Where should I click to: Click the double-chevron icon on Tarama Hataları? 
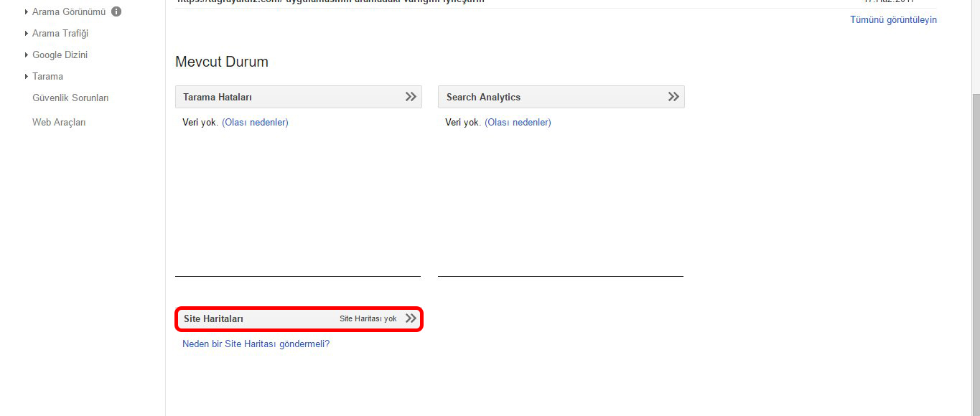[x=411, y=97]
